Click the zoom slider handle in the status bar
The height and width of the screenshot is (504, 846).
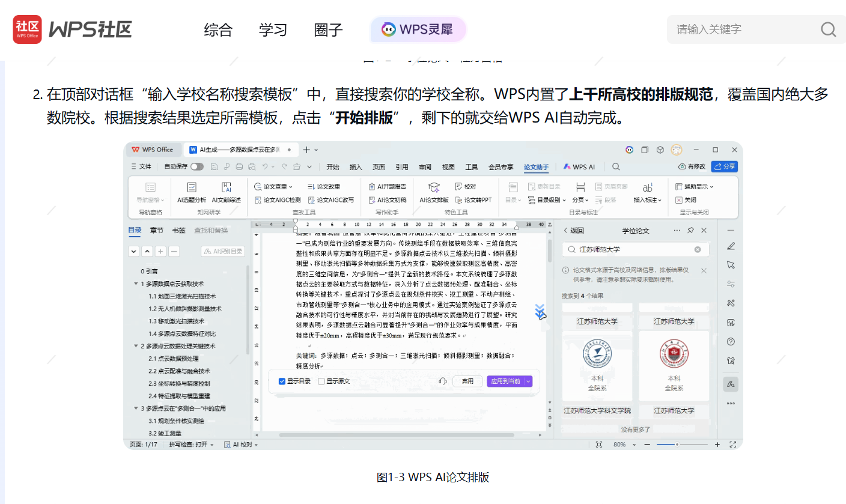click(x=677, y=445)
